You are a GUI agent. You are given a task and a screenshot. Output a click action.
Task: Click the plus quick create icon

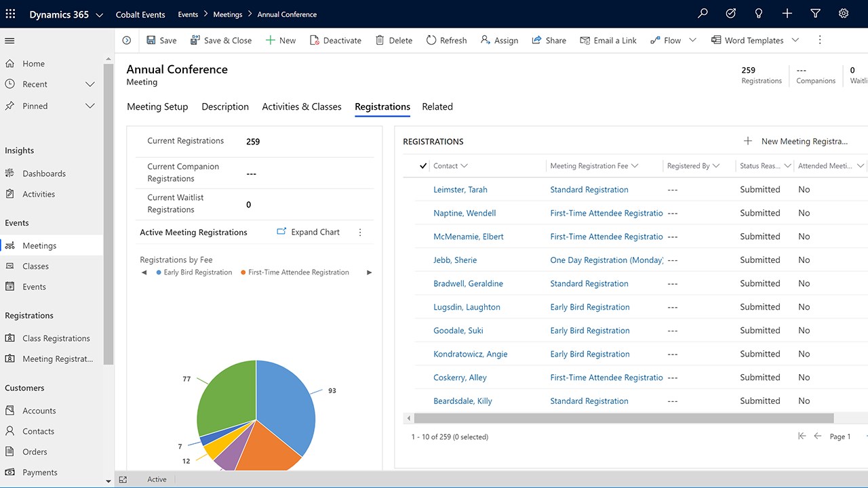pos(787,14)
